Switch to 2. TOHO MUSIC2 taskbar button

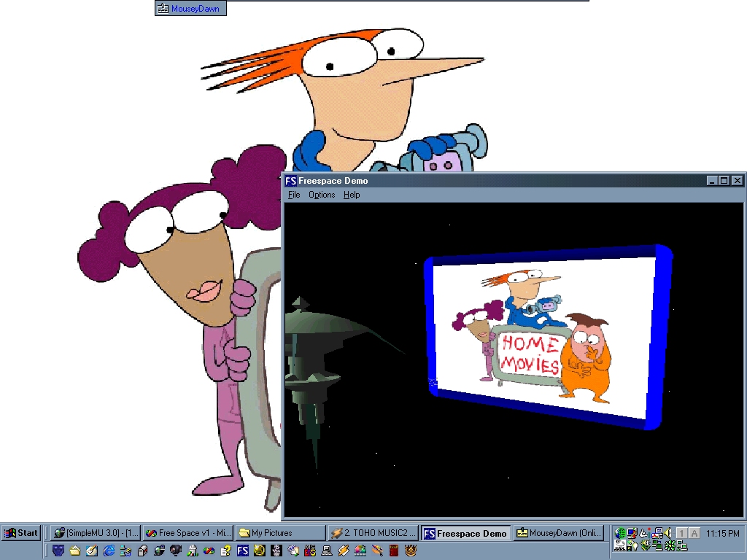(x=373, y=533)
